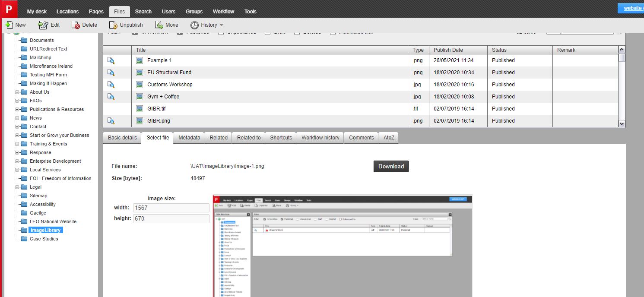Expand the Publications & Resources tree node
This screenshot has height=297, width=644.
point(17,109)
